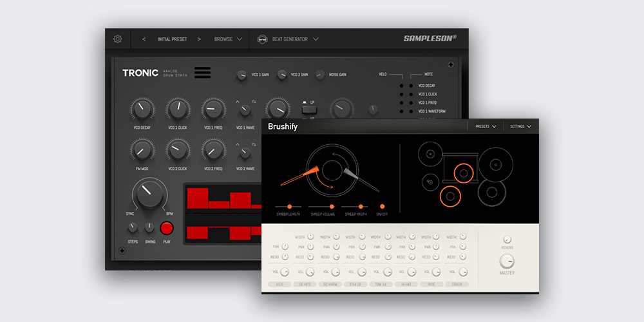Image resolution: width=644 pixels, height=322 pixels.
Task: Click the Swing knob in Tronic
Action: click(150, 227)
